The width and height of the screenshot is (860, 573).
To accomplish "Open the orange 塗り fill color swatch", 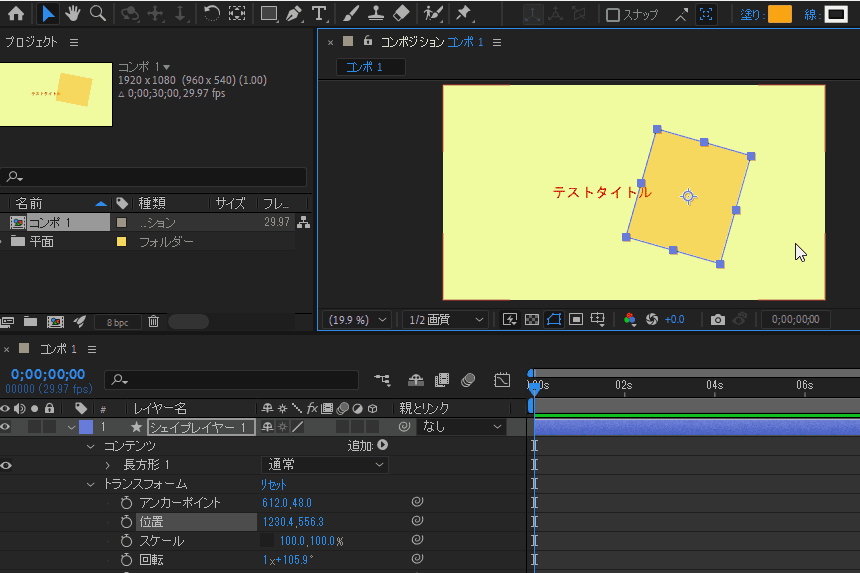I will [779, 14].
